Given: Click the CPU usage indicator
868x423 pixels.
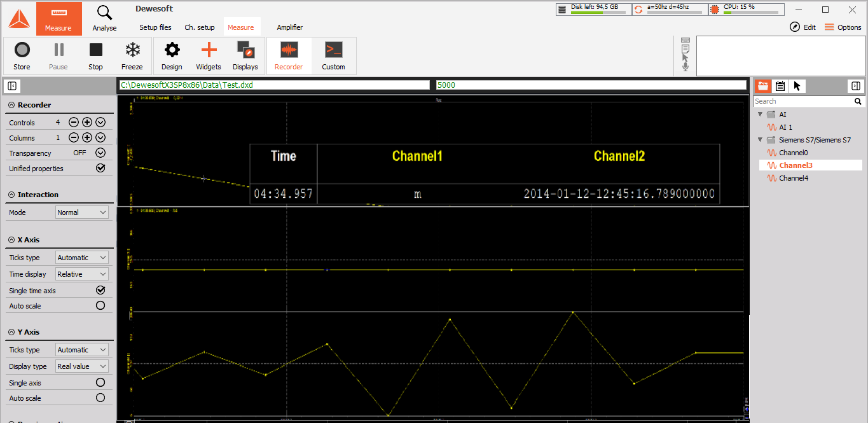Looking at the screenshot, I should [746, 9].
